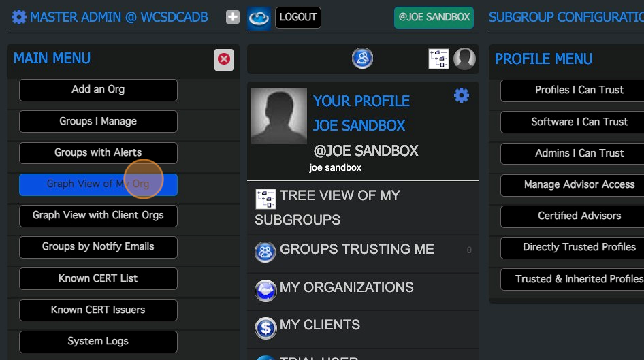The image size is (644, 360).
Task: Click the My Clients dollar icon
Action: coord(265,327)
